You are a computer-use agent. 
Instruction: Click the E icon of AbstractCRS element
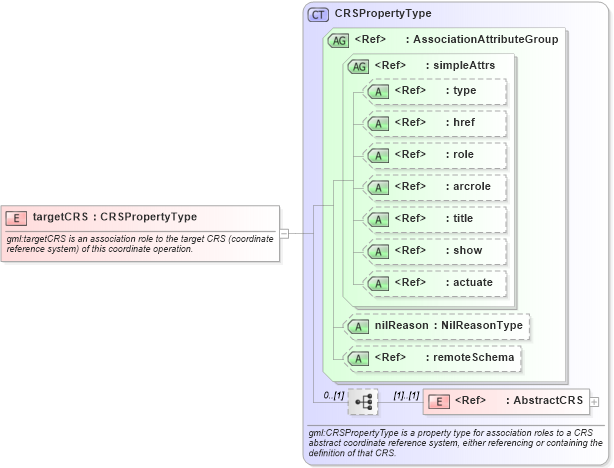pos(439,402)
